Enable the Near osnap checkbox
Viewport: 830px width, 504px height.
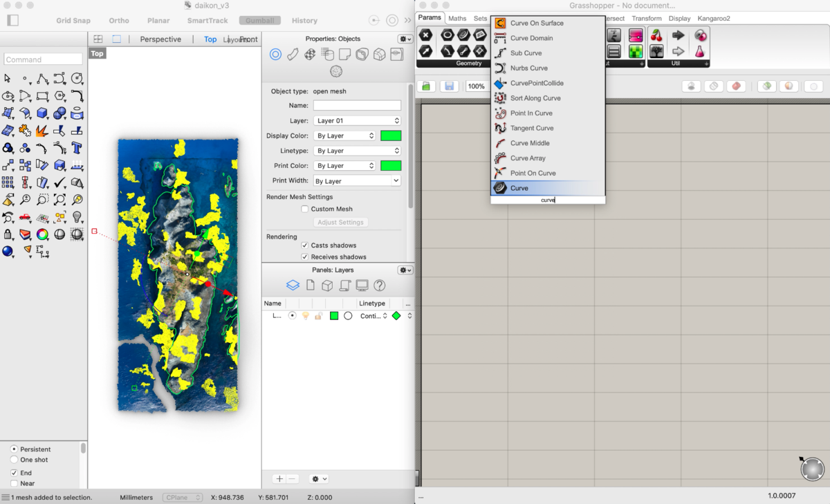[x=14, y=483]
